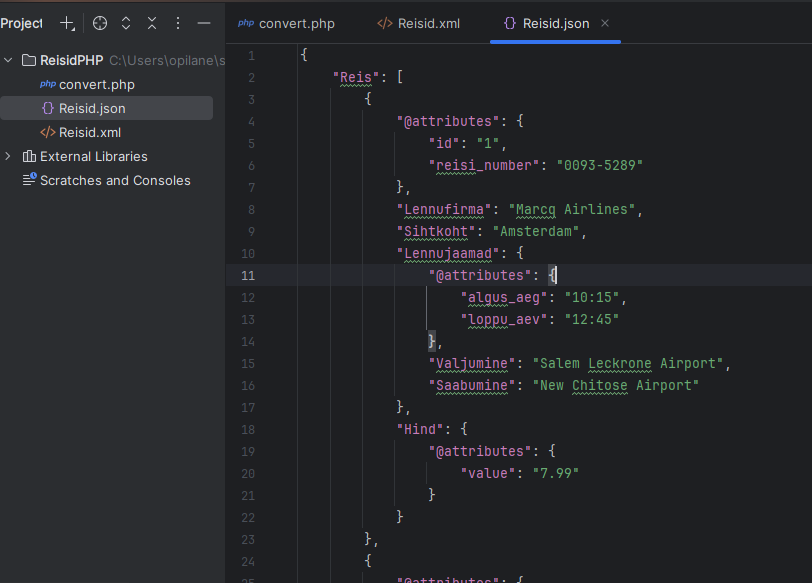The height and width of the screenshot is (583, 812).
Task: Close the Reisid.json editor tab
Action: pyautogui.click(x=605, y=23)
